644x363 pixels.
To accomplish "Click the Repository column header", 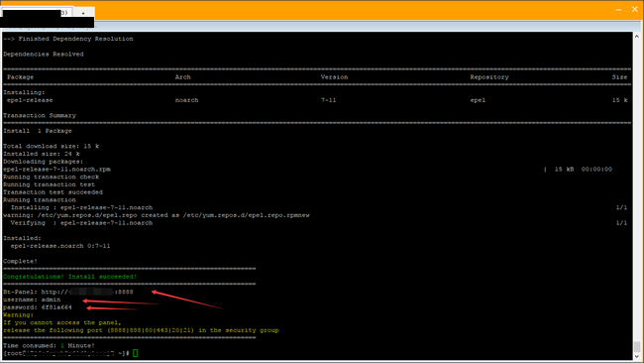I will point(489,77).
